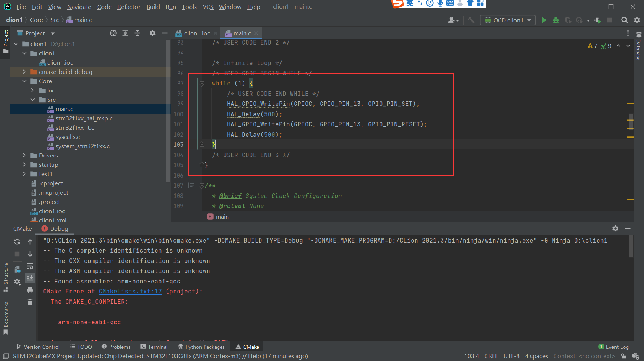Collapse the Core folder

click(24, 81)
